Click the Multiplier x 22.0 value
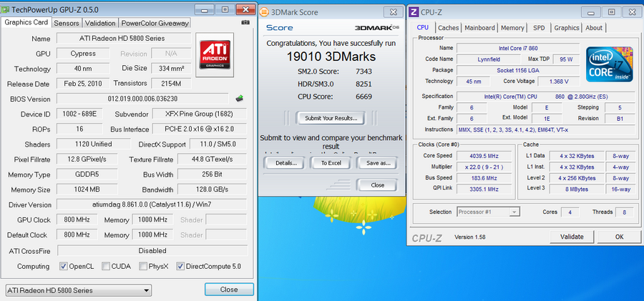 click(484, 167)
